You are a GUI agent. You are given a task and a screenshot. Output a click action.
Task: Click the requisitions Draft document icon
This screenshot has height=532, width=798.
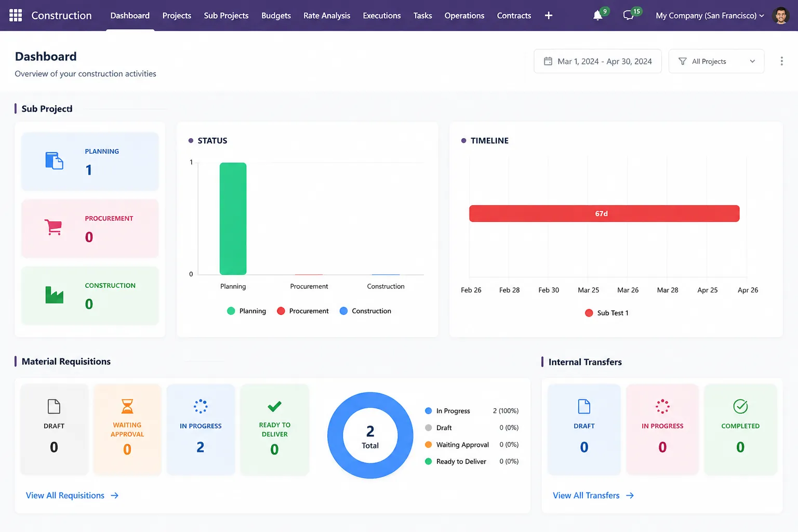54,406
